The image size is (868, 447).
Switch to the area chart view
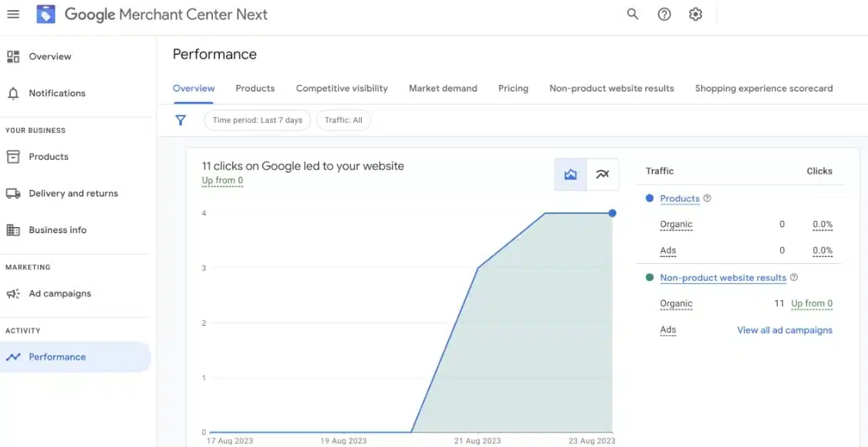point(571,174)
